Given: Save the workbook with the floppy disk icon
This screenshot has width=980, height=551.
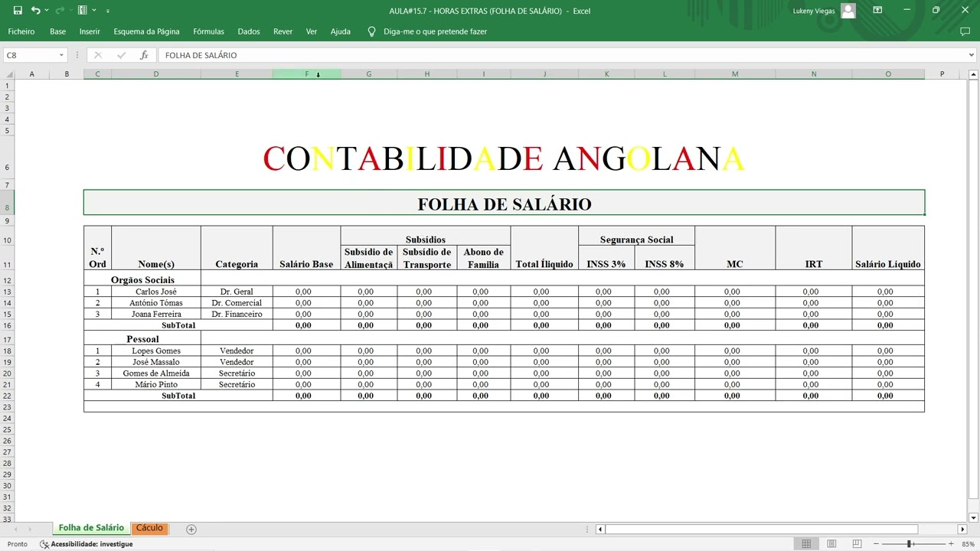Looking at the screenshot, I should coord(18,11).
